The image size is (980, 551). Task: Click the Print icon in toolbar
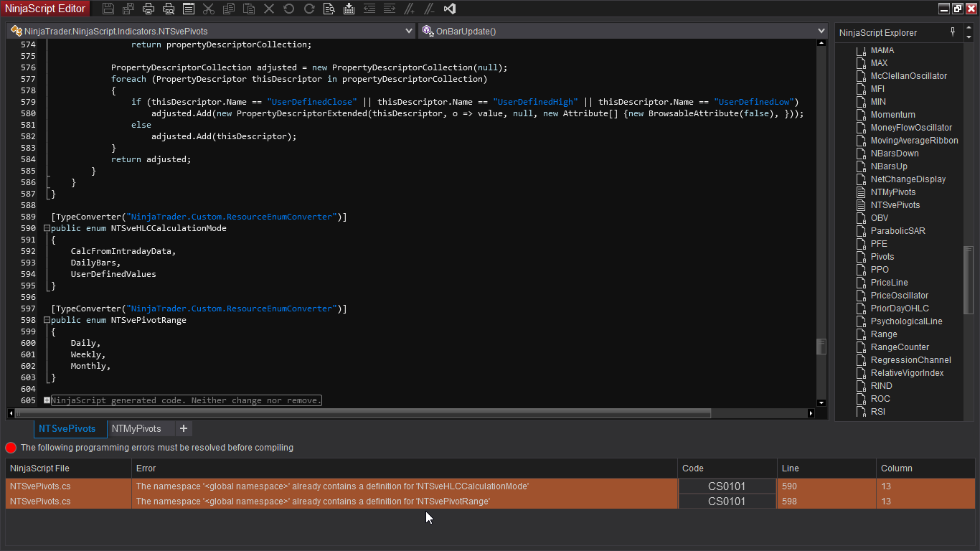tap(149, 9)
